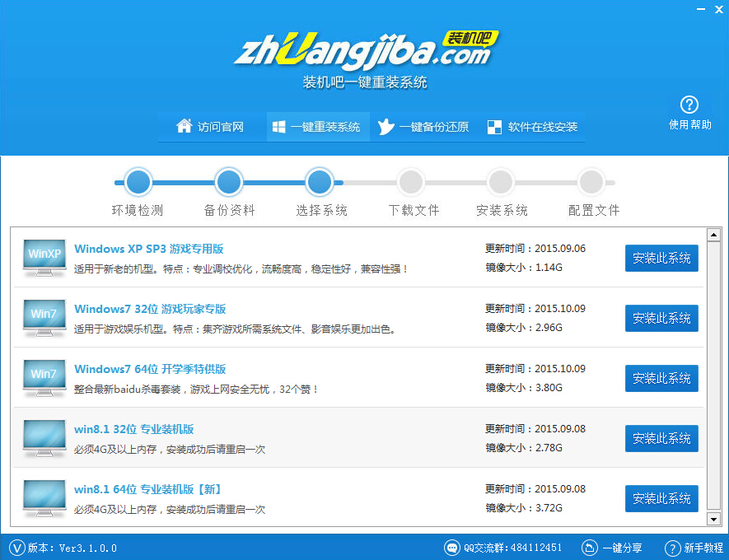The width and height of the screenshot is (729, 560).
Task: Click the 选择系统 step circle
Action: tap(320, 182)
